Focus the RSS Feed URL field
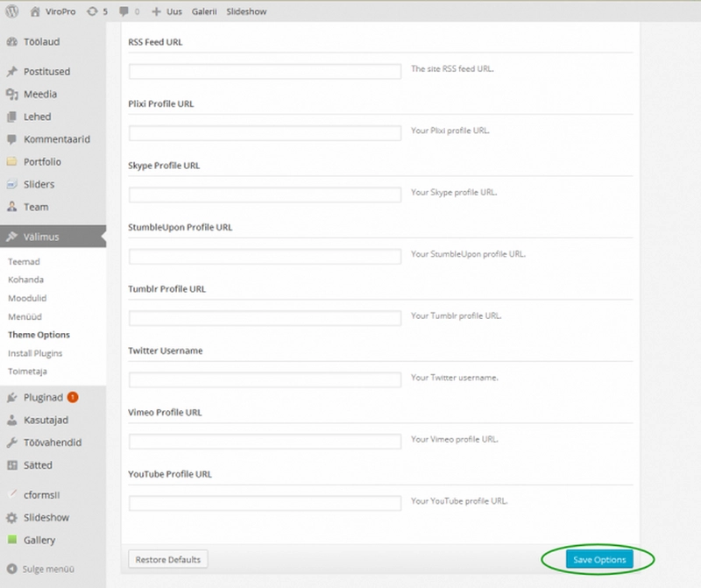Image resolution: width=701 pixels, height=588 pixels. pos(265,71)
